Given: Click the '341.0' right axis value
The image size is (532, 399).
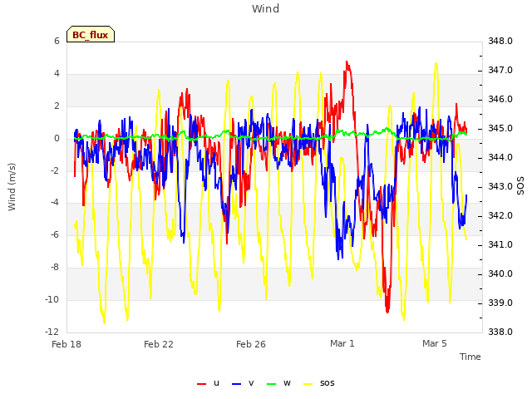Looking at the screenshot, I should tap(500, 244).
